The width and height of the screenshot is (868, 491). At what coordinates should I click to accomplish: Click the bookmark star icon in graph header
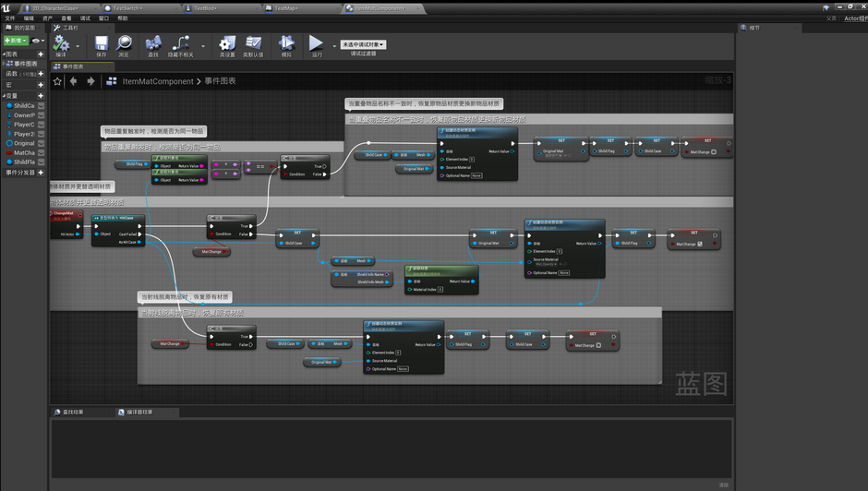[57, 81]
